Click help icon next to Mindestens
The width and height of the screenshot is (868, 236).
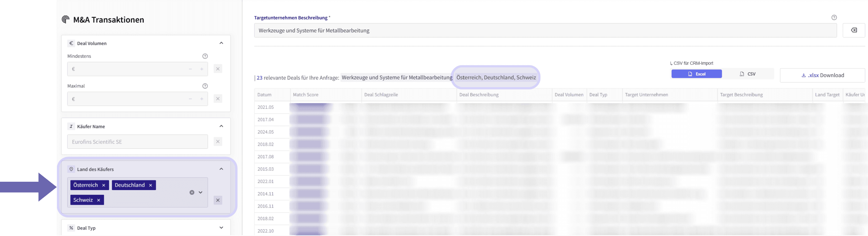point(205,56)
